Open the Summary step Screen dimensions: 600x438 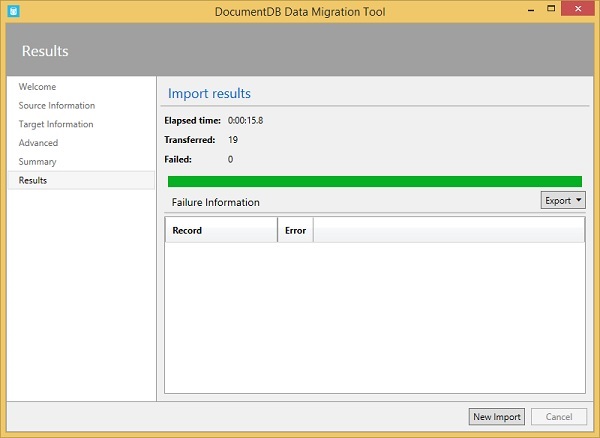click(x=38, y=162)
